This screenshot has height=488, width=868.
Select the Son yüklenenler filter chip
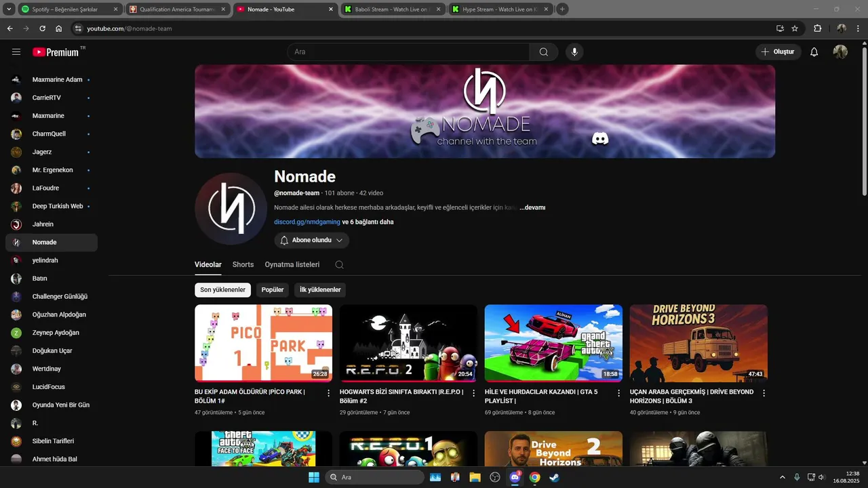(222, 290)
